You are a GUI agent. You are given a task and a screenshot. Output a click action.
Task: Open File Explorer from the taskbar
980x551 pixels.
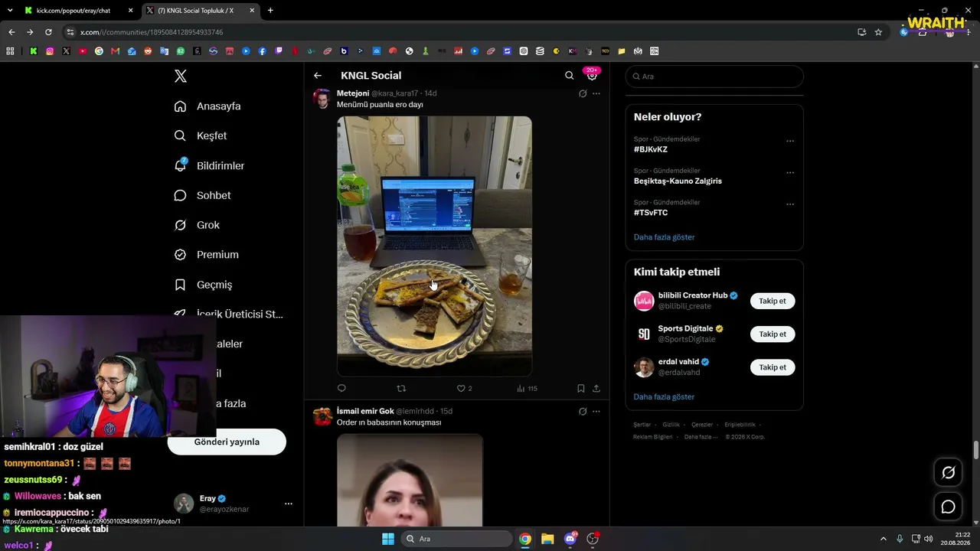point(547,539)
